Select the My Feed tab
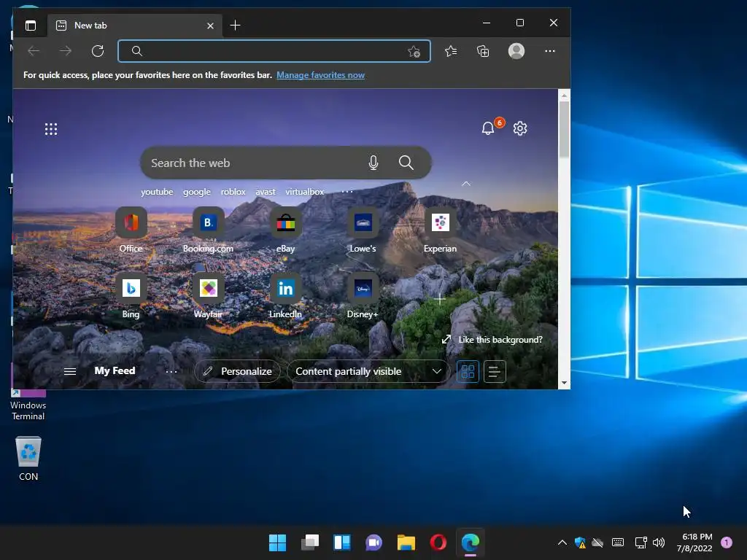Viewport: 747px width, 560px height. coord(115,371)
